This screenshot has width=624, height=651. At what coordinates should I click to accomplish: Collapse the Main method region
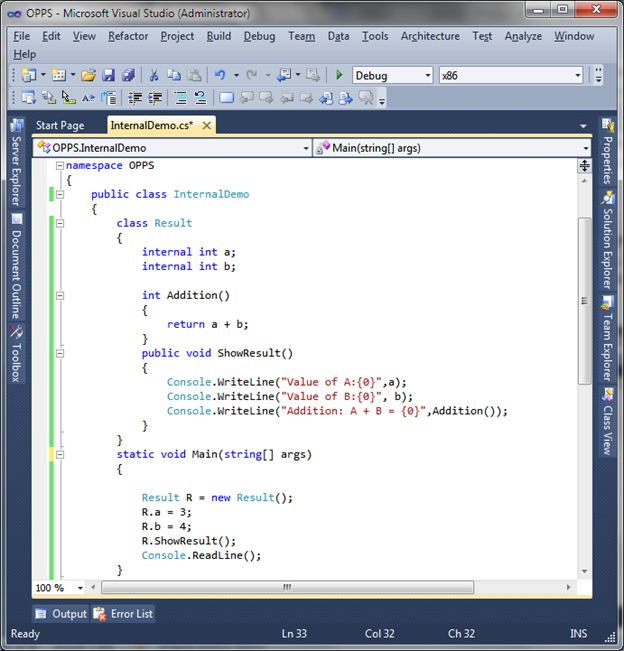(60, 455)
